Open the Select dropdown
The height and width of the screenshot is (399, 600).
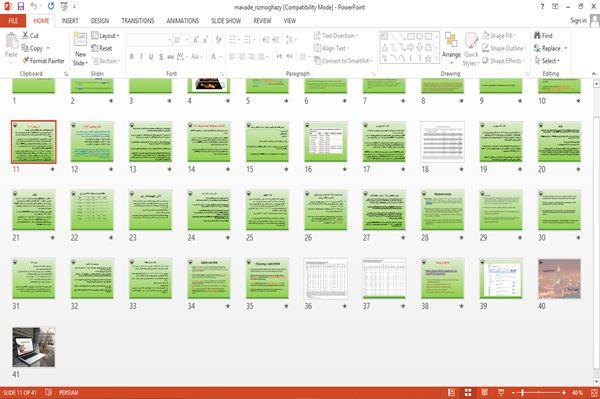click(x=547, y=61)
